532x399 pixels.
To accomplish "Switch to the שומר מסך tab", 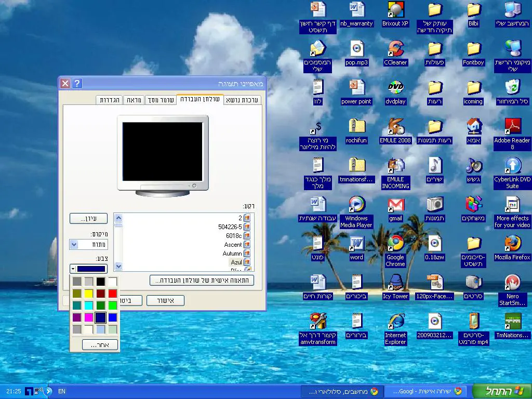I will pyautogui.click(x=161, y=100).
